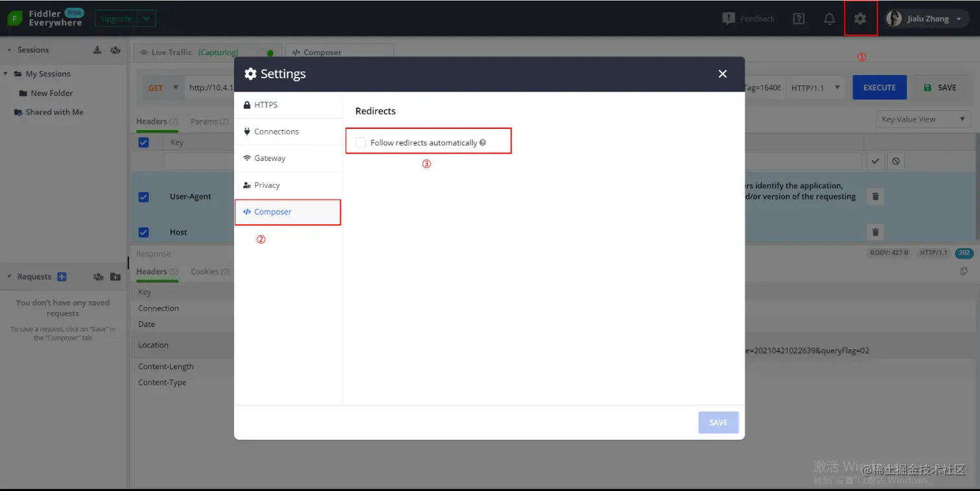Collapse the Sessions panel expander
The image size is (980, 491).
click(8, 50)
